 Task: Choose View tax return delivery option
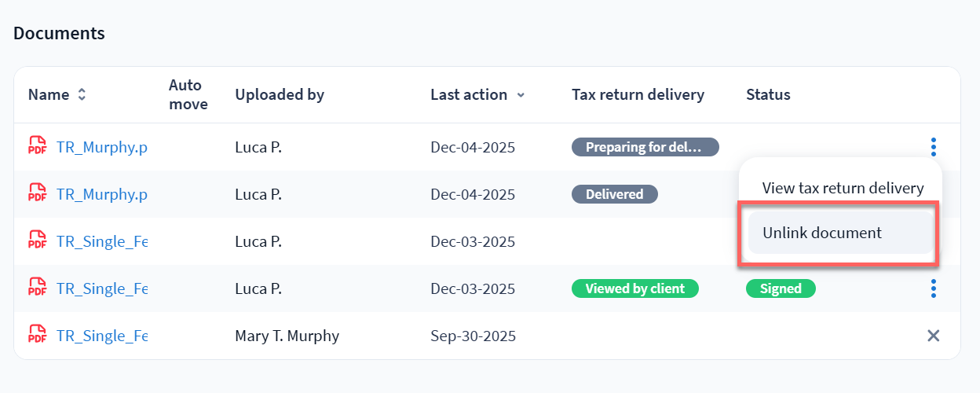click(x=843, y=189)
